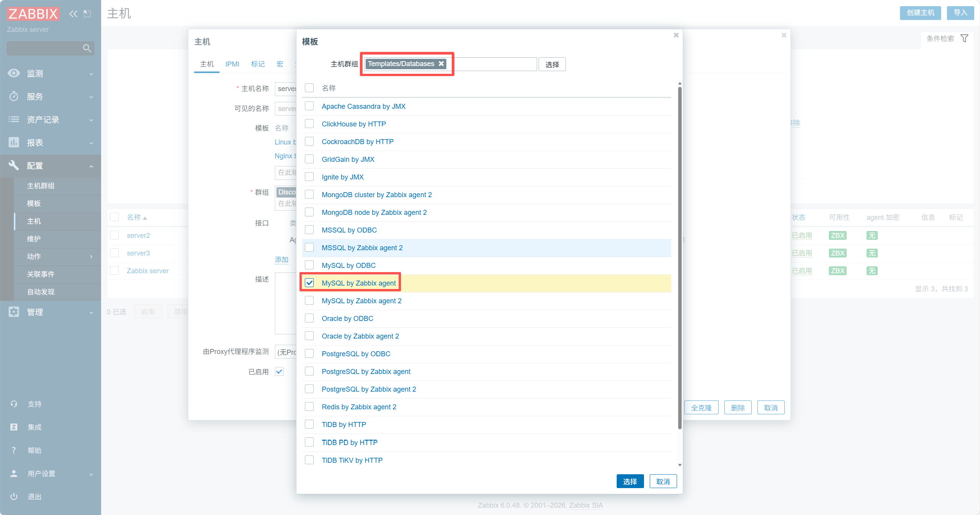Click the scrollbar down arrow in 模板 dialog
The image size is (980, 515).
[680, 465]
